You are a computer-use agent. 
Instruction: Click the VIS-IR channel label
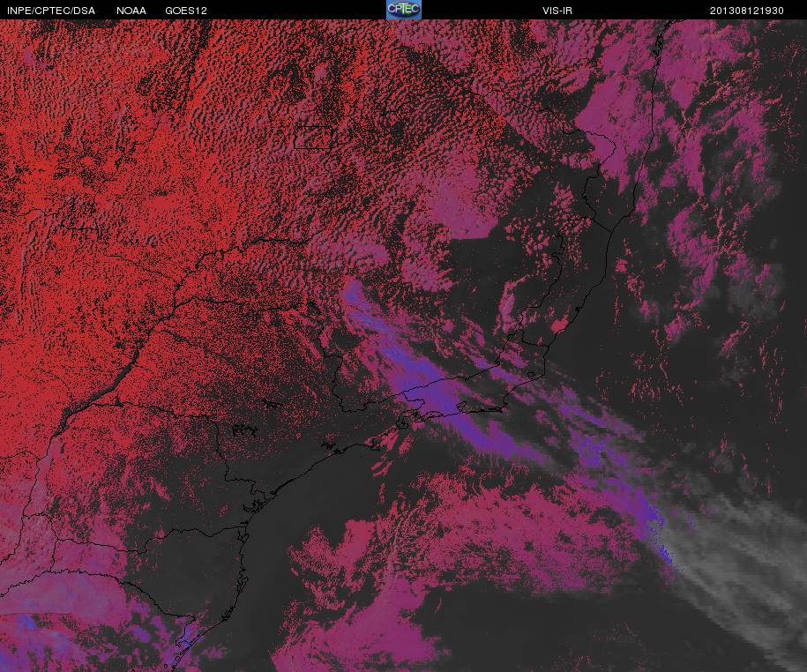(557, 11)
